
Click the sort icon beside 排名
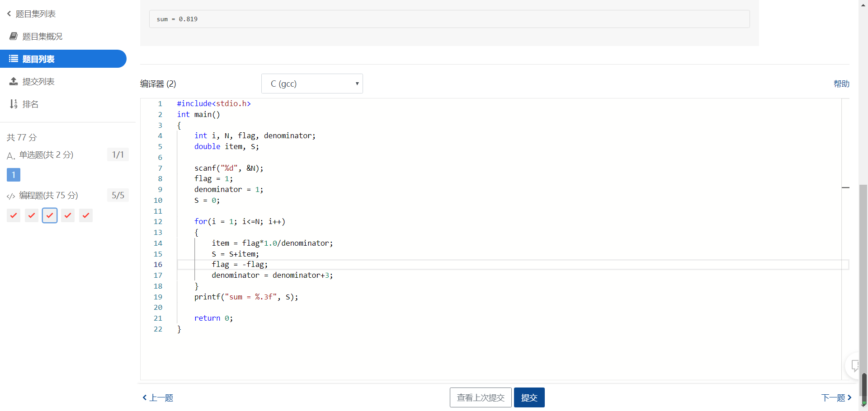(x=14, y=104)
